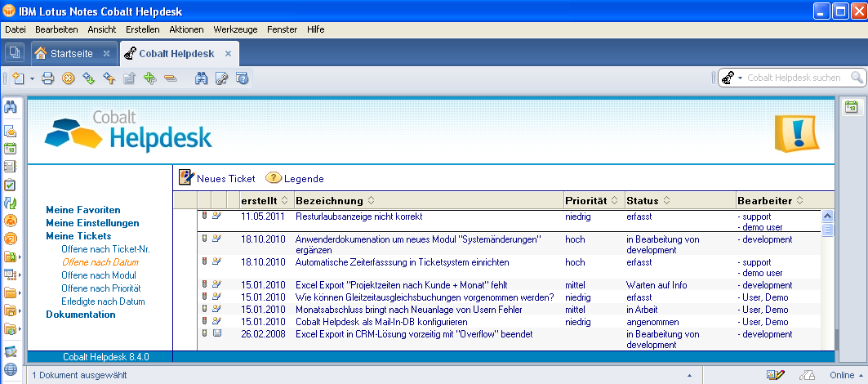
Task: Open the dropdown arrow beside New icon
Action: click(x=32, y=78)
